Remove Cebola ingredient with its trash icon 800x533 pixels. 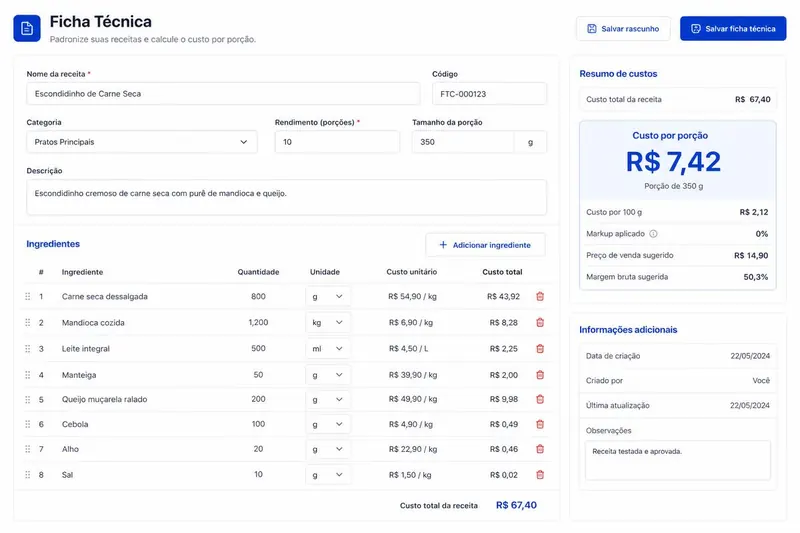[x=540, y=424]
